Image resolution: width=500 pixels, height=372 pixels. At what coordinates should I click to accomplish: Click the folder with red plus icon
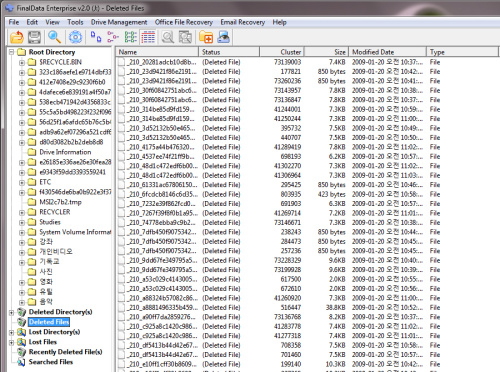coord(206,37)
